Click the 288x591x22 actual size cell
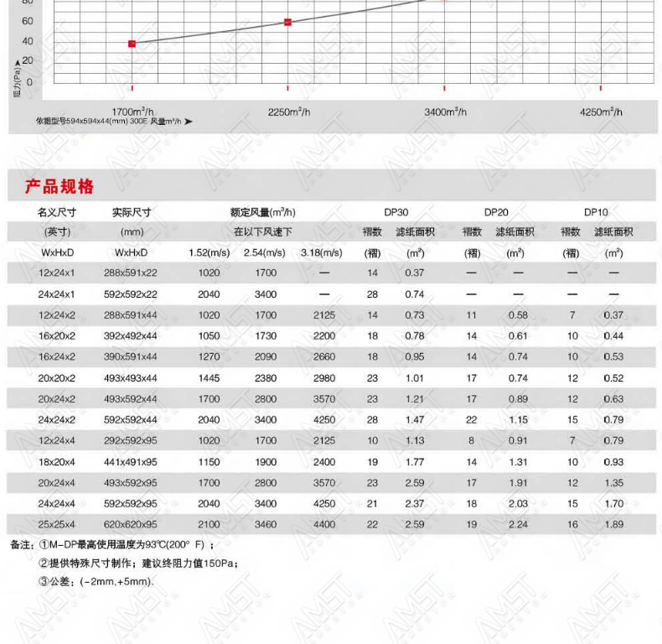This screenshot has width=662, height=644. coord(131,273)
